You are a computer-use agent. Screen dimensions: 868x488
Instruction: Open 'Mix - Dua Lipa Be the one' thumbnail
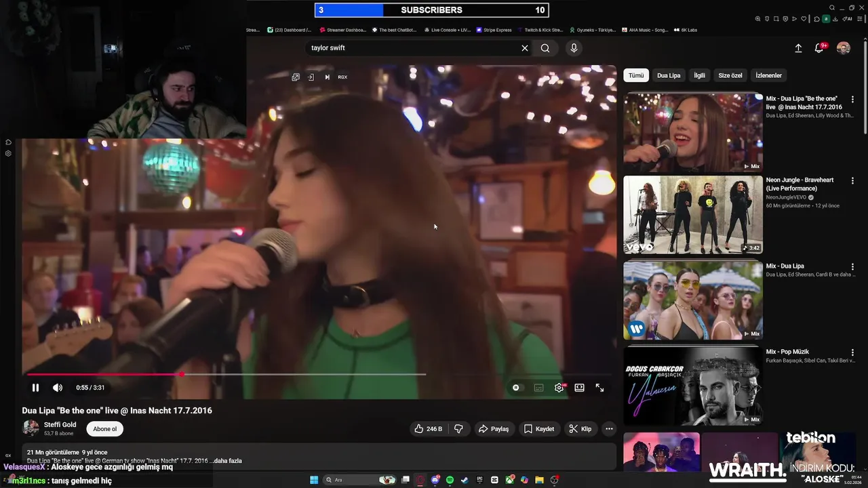(693, 132)
